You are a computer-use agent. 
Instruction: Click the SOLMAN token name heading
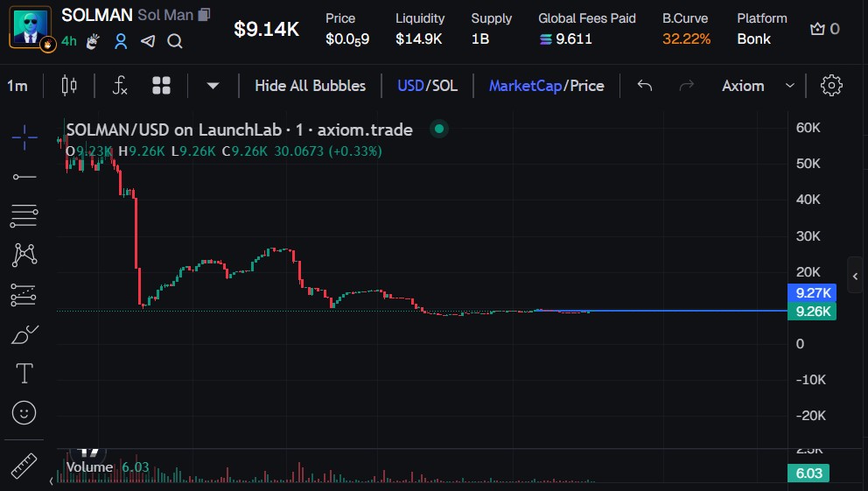tap(97, 15)
